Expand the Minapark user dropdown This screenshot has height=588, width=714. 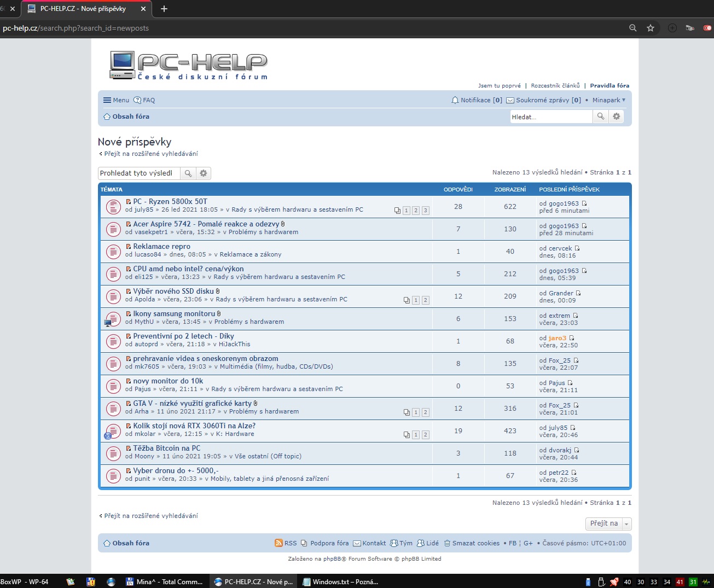[x=609, y=100]
